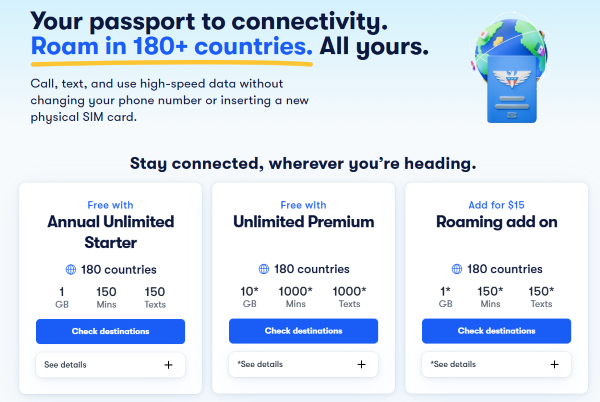Click 180 countries text in Starter card
The image size is (600, 402).
119,269
